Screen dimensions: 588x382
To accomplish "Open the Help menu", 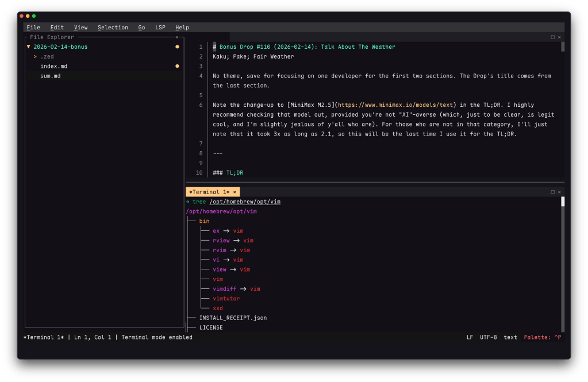I will (x=182, y=28).
